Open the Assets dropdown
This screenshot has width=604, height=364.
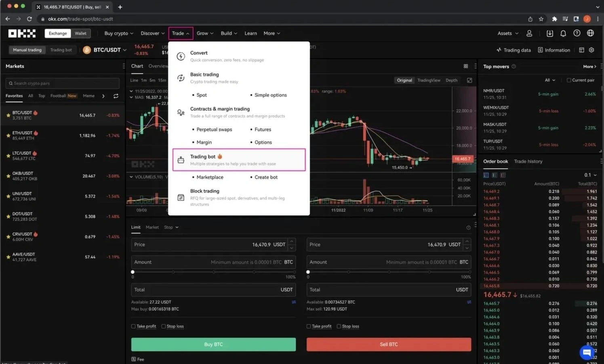click(x=508, y=34)
